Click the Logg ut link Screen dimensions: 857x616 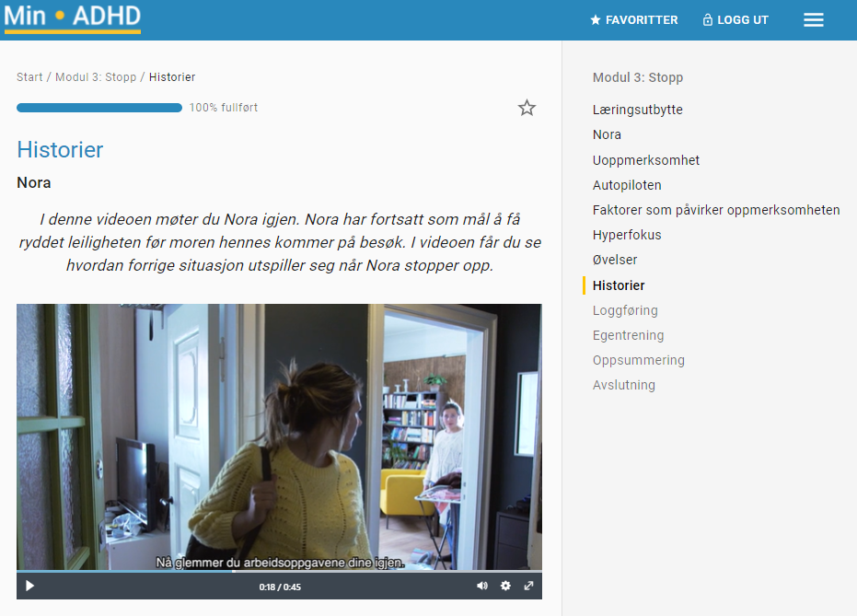tap(735, 20)
